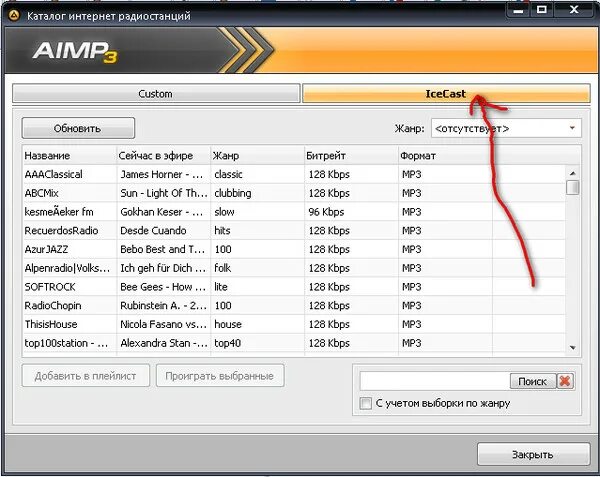Click the 'Bebo Best and T...' cell
The image size is (600, 477).
(x=163, y=249)
